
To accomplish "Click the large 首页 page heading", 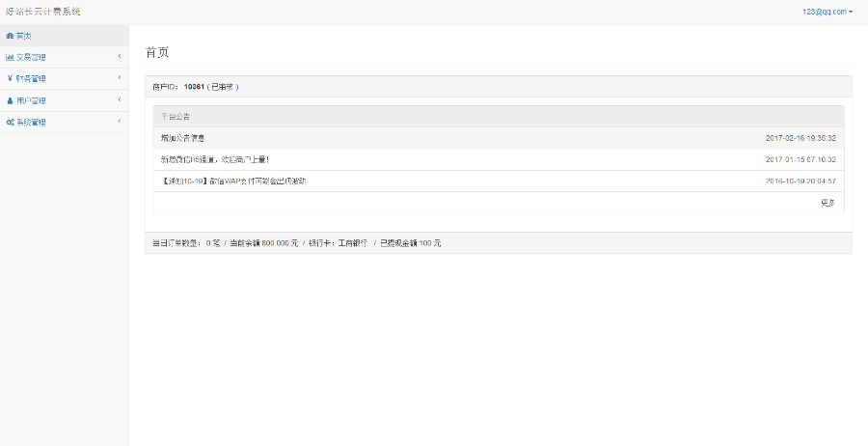I will (156, 53).
